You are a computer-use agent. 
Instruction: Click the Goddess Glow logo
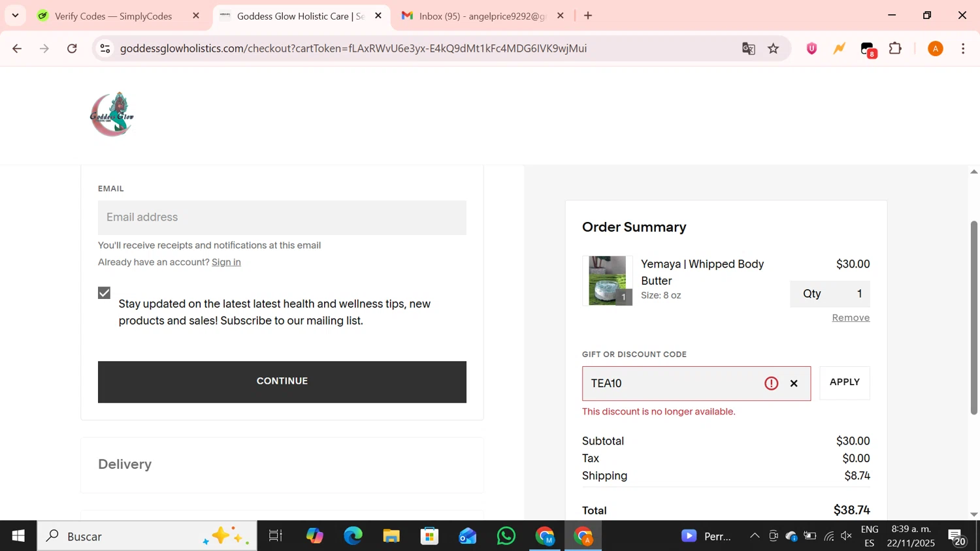(112, 114)
